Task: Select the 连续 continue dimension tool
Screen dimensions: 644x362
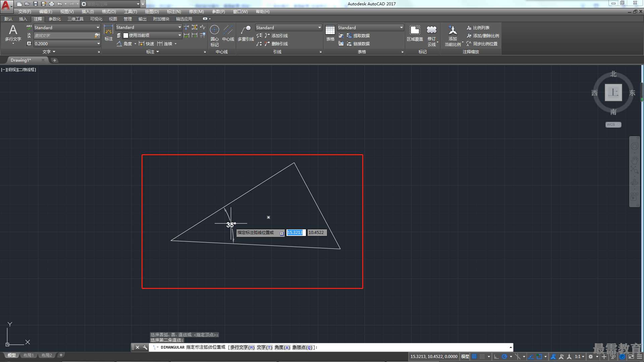Action: click(165, 44)
